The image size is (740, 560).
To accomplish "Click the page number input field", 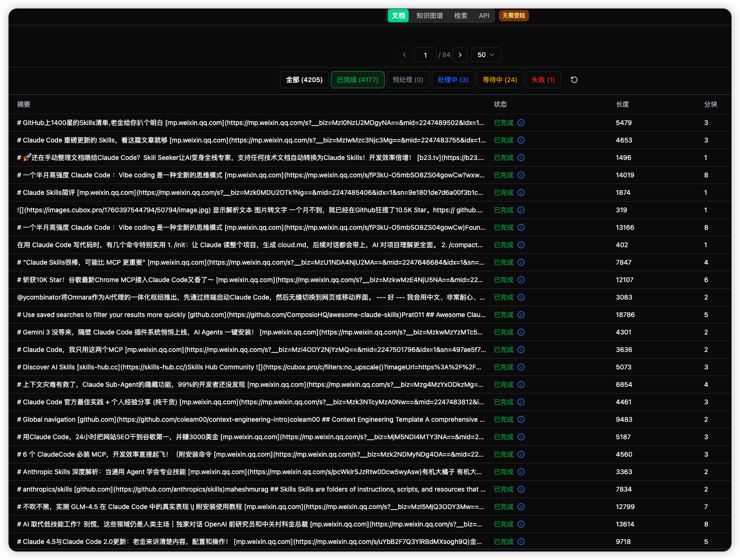I will pyautogui.click(x=425, y=55).
